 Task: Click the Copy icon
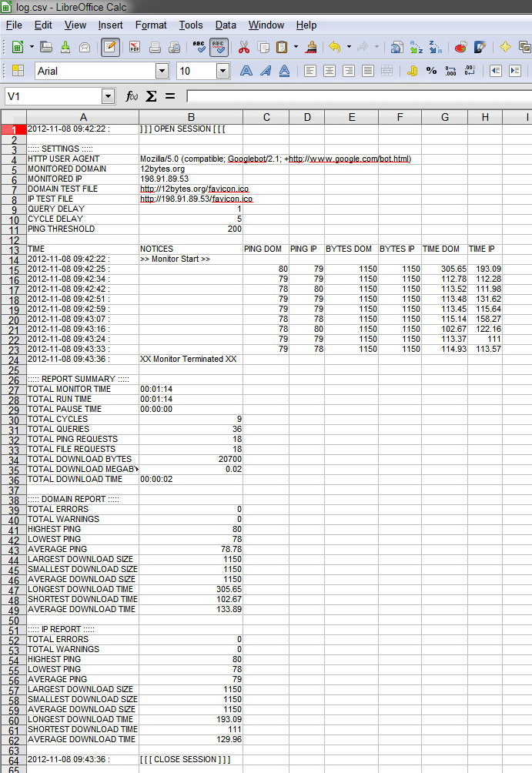(x=264, y=47)
